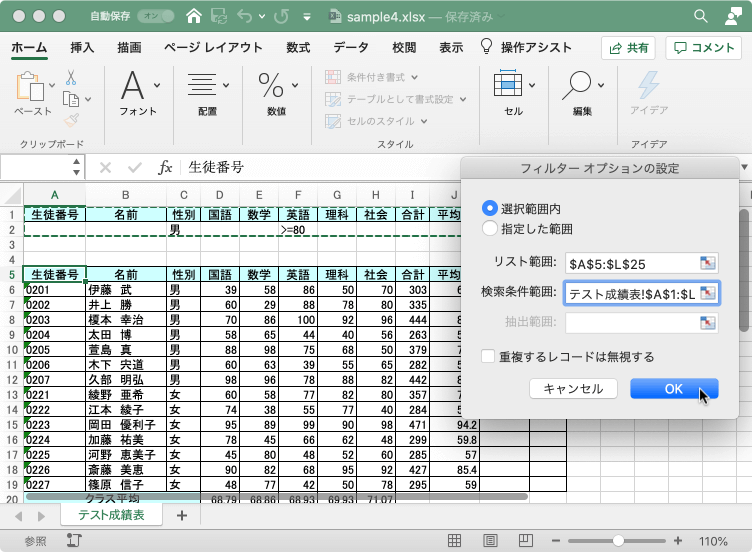Click the confirm checkmark in formula bar
Viewport: 752px width, 552px height.
pyautogui.click(x=135, y=167)
